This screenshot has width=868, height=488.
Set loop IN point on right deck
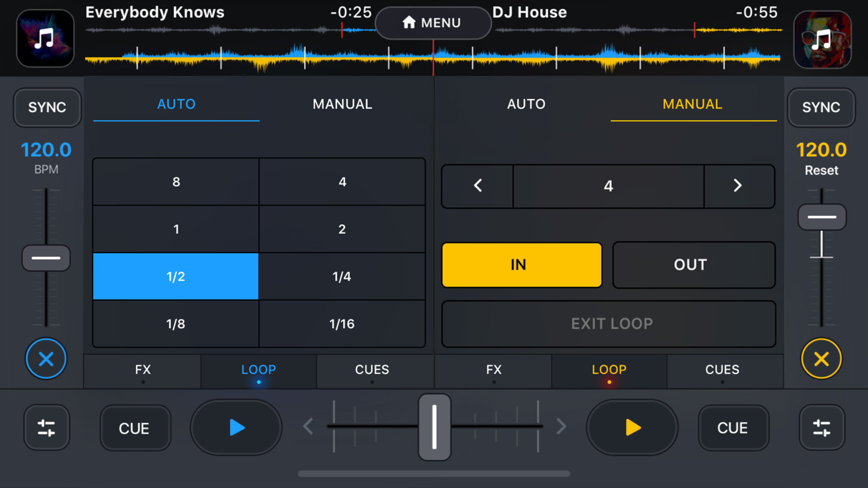pyautogui.click(x=522, y=265)
